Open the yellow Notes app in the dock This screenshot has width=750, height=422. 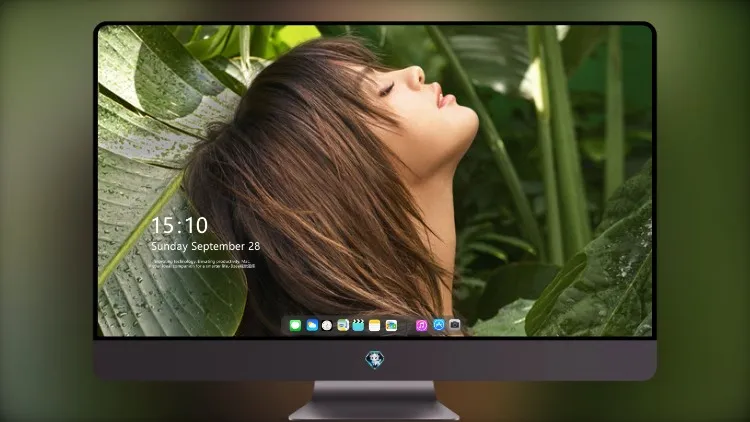(x=375, y=326)
